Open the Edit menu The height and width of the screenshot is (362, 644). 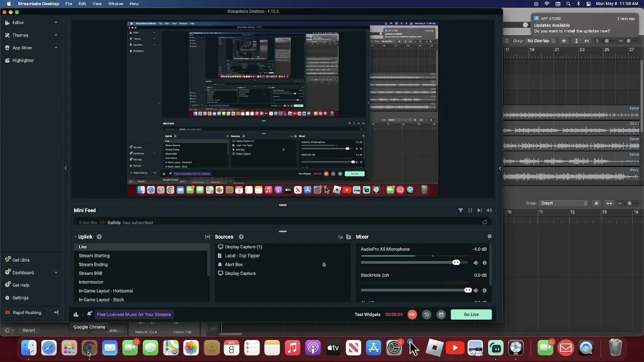82,4
